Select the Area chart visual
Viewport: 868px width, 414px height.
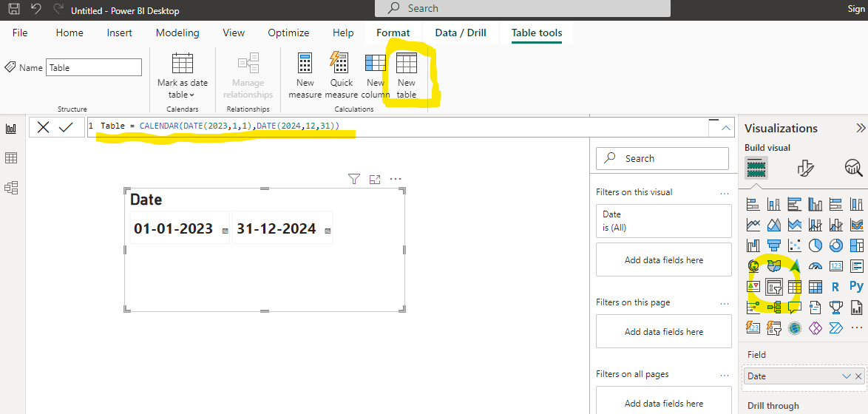(x=774, y=225)
